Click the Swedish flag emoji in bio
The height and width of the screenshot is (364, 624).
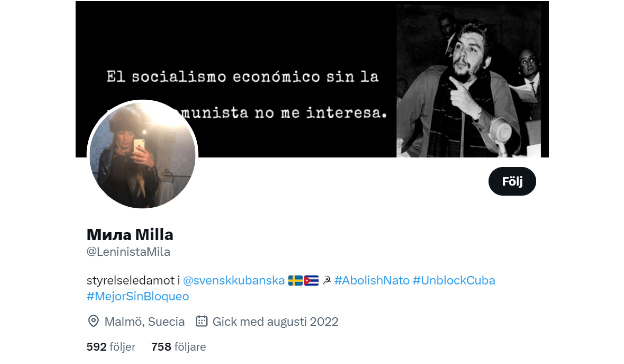coord(295,281)
